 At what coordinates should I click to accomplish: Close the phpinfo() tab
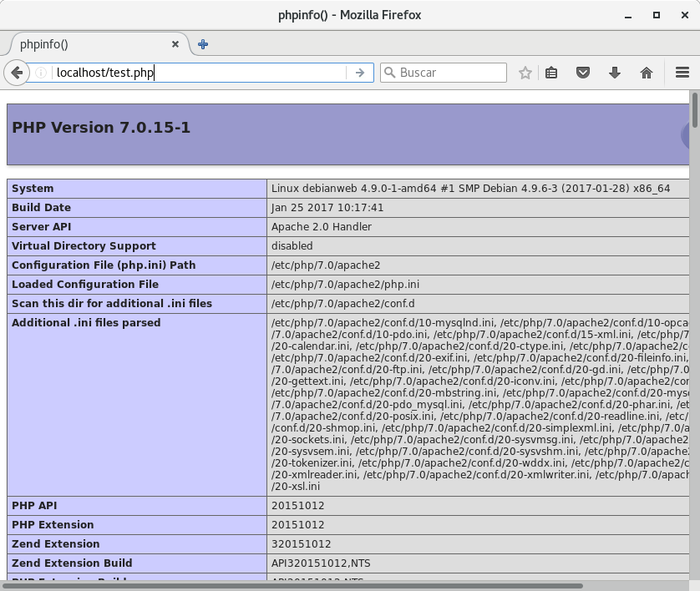pos(175,44)
